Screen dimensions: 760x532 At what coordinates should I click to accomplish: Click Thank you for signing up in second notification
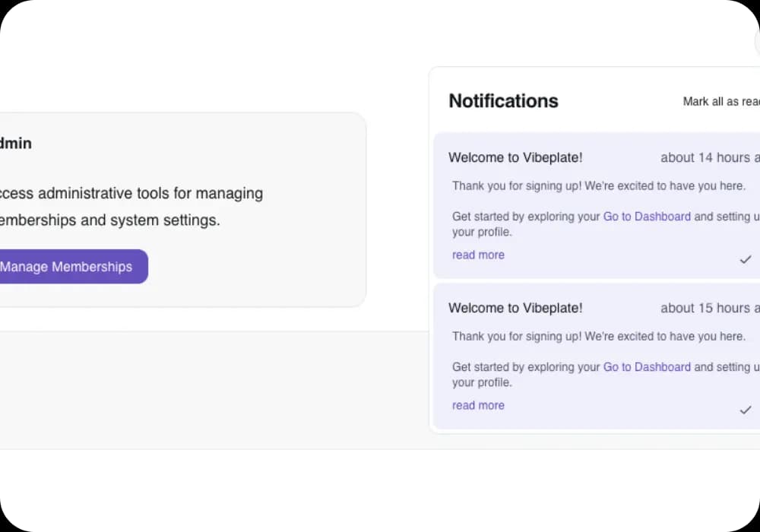(599, 336)
